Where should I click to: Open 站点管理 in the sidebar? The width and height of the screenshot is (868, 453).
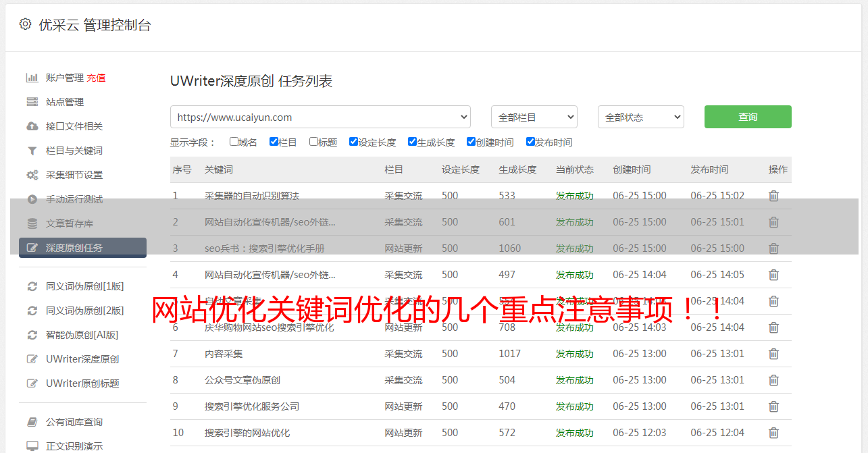click(65, 102)
